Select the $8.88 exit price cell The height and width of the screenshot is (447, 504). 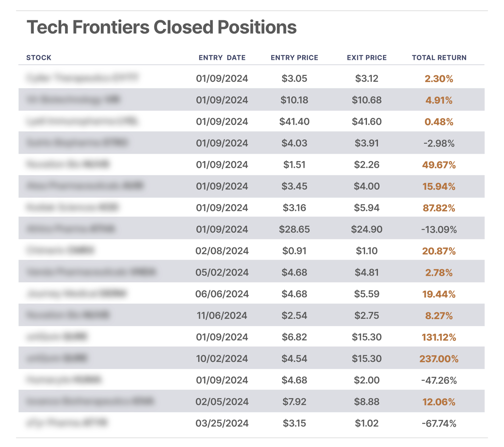pyautogui.click(x=367, y=402)
